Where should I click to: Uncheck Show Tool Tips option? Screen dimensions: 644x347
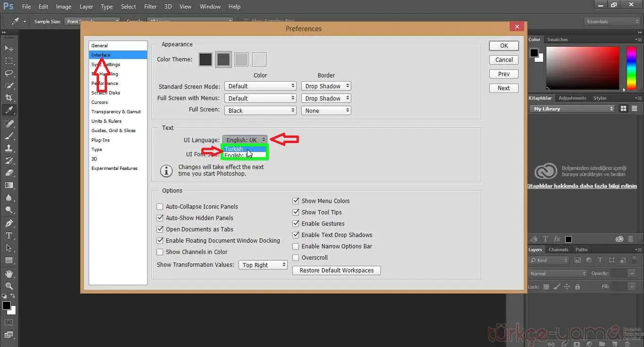pos(296,212)
